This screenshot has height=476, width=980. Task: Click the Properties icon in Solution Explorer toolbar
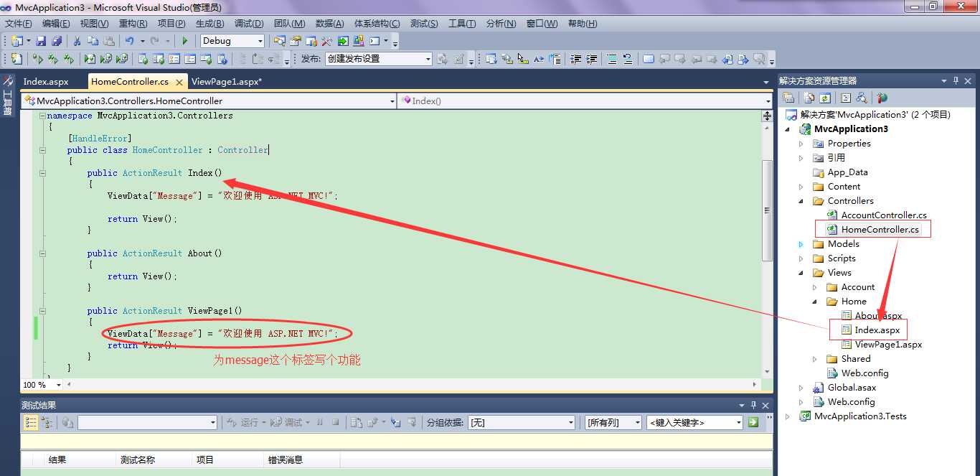pyautogui.click(x=788, y=98)
